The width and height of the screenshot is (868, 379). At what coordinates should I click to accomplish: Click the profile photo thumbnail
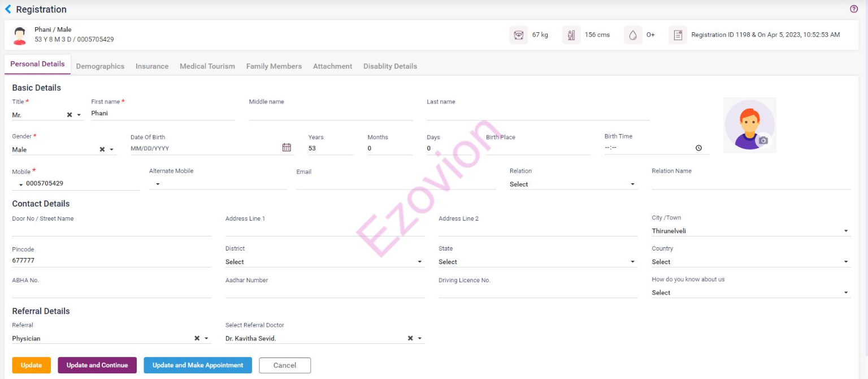pyautogui.click(x=749, y=125)
